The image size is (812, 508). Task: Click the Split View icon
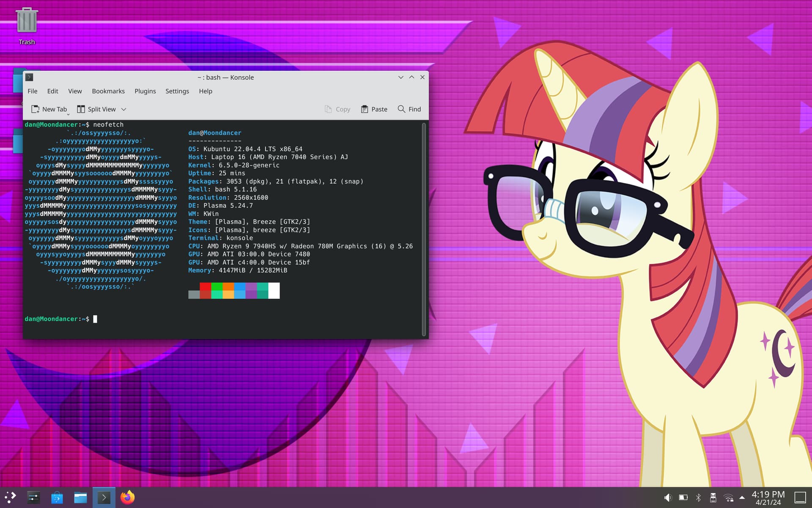81,109
